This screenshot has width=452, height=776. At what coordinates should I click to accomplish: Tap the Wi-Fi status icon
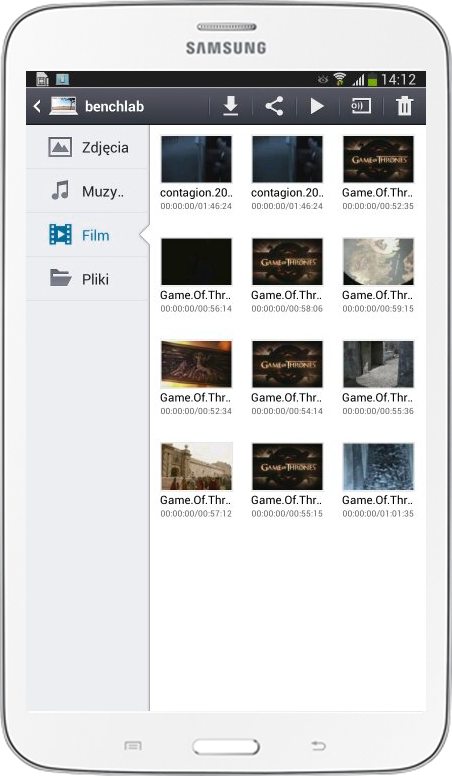click(340, 79)
